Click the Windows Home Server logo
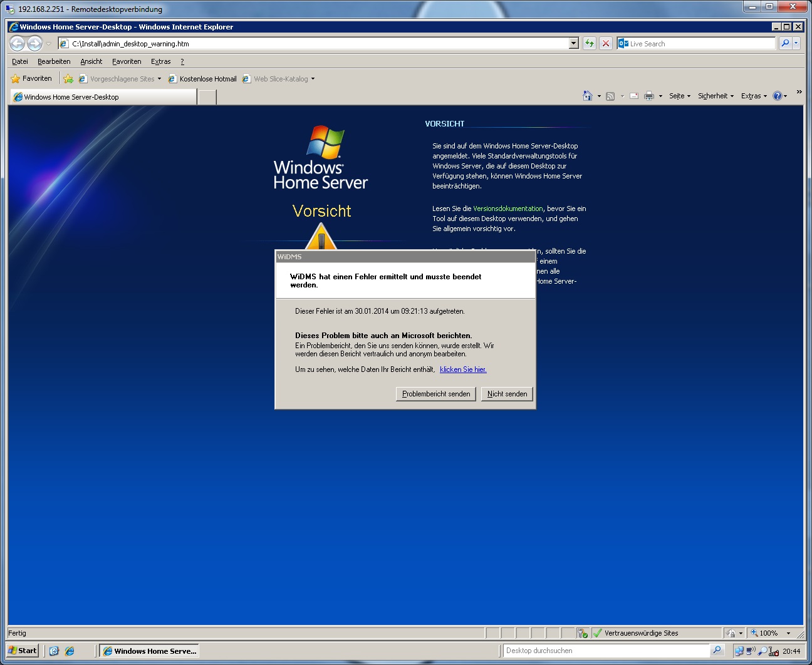 (x=321, y=158)
